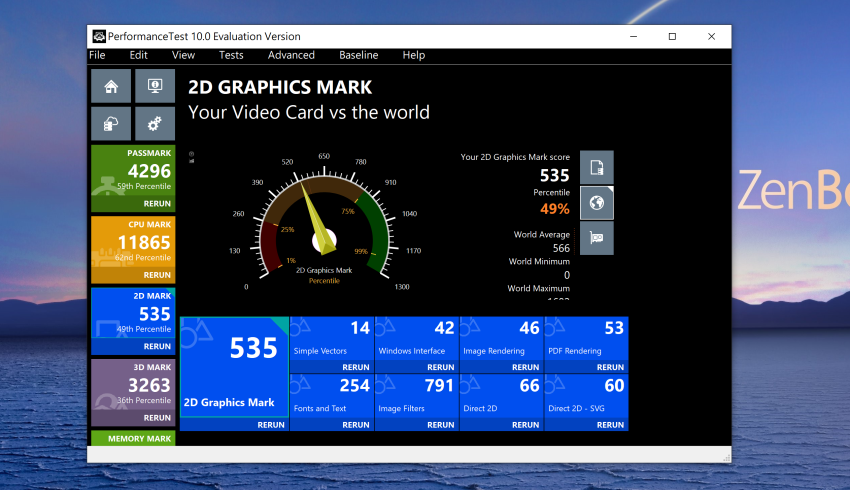Select the 2D Mark 535 sidebar tile

pos(133,314)
